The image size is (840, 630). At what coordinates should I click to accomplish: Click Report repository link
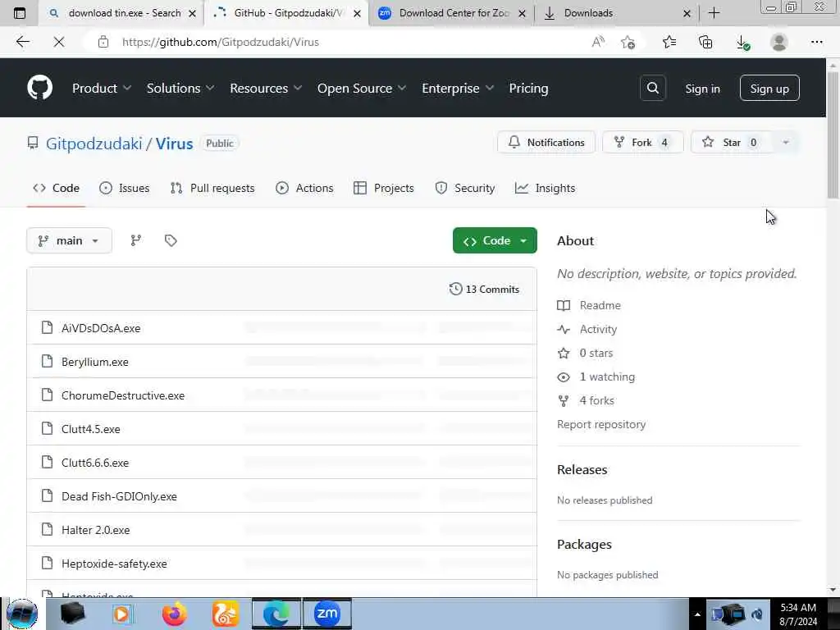coord(601,424)
